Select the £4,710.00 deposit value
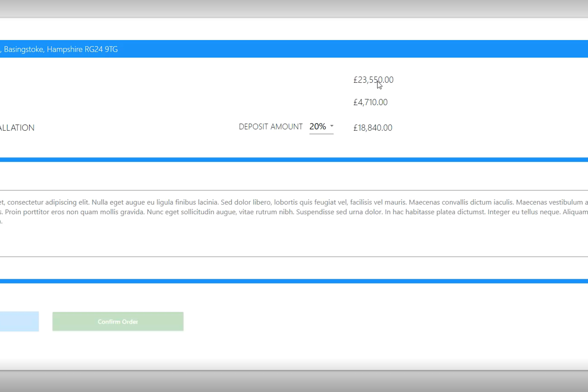 point(370,102)
